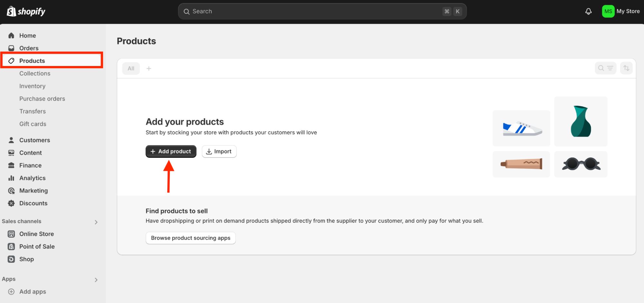
Task: Click the "Add your products" heading
Action: coord(185,122)
